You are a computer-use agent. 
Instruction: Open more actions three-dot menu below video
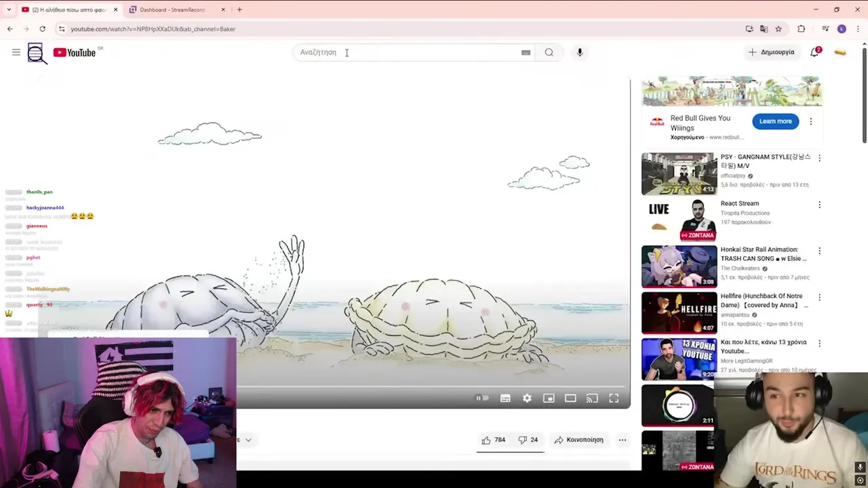click(622, 440)
